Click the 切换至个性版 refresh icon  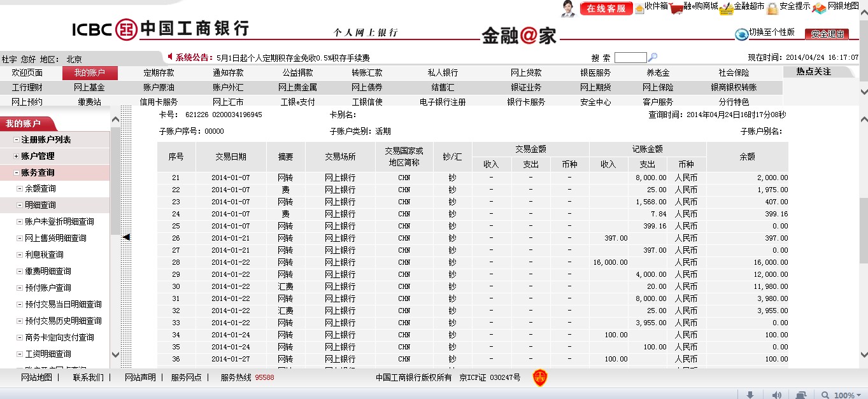pos(741,34)
